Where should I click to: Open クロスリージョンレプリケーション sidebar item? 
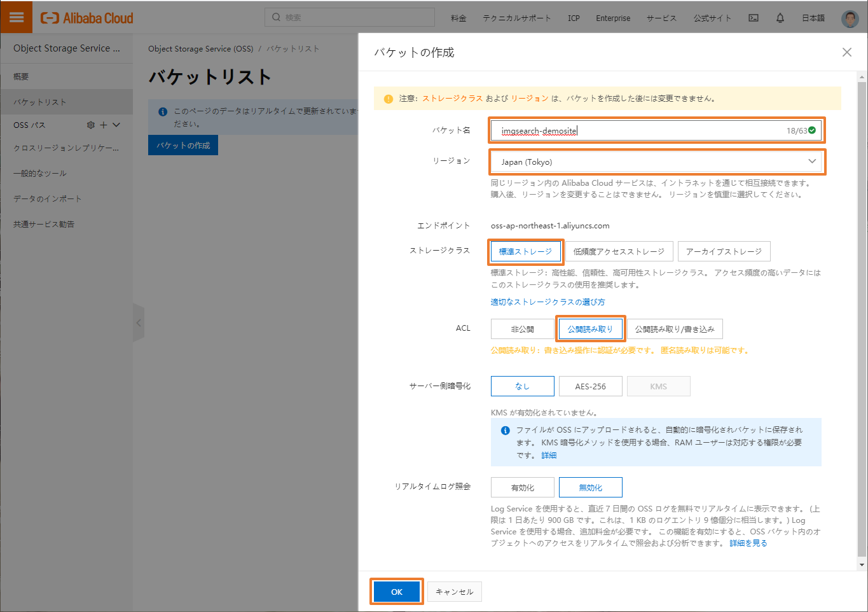(67, 148)
